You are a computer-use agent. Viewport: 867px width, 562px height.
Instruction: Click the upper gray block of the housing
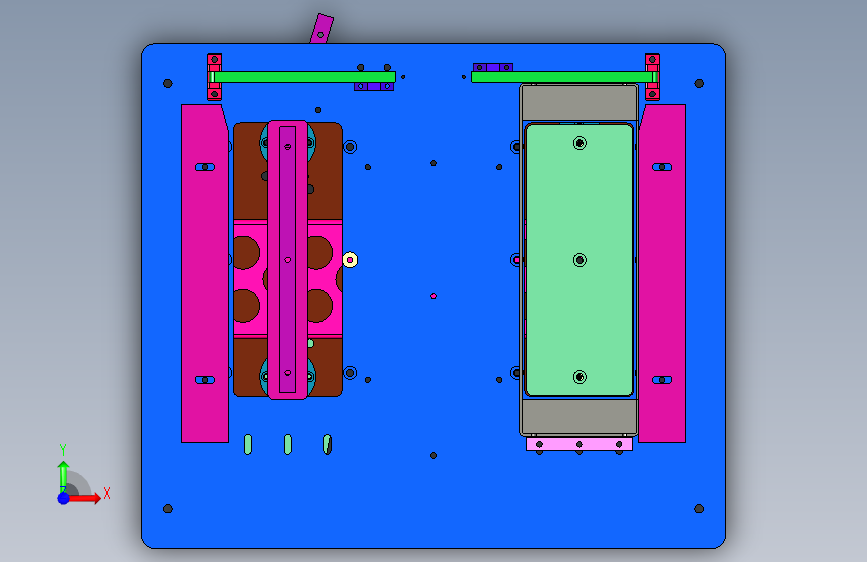pyautogui.click(x=579, y=102)
